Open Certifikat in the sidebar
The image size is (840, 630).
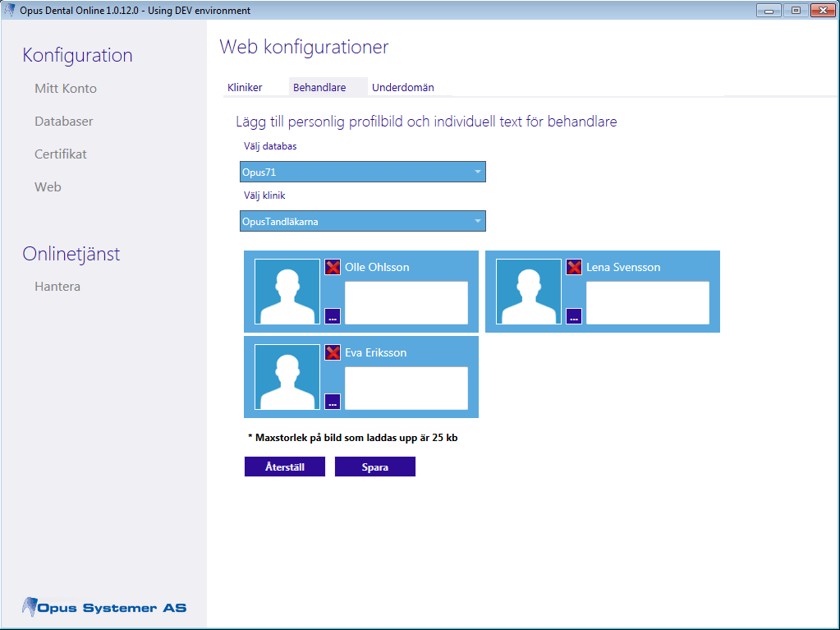point(61,154)
